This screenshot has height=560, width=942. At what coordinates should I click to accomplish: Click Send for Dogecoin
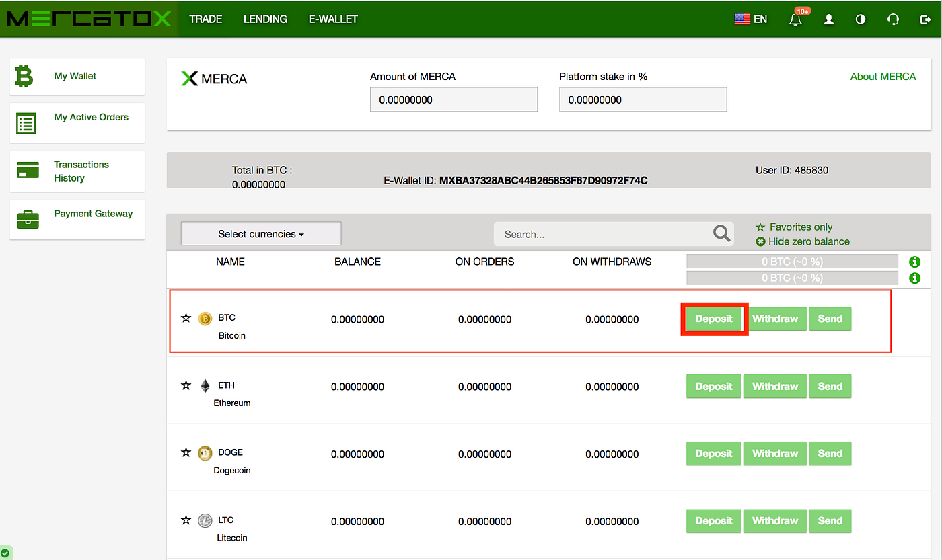(830, 454)
